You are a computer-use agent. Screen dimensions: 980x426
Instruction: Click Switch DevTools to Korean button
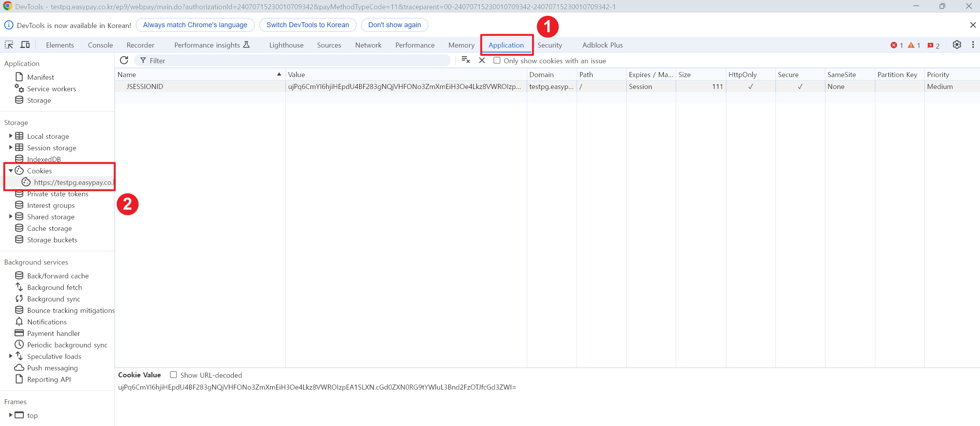click(x=308, y=25)
